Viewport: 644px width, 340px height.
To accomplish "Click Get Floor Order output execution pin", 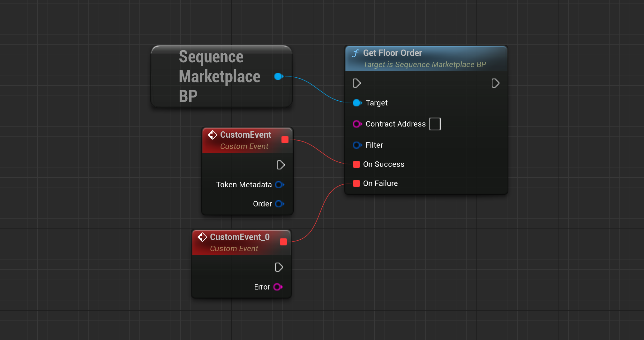I will [x=495, y=83].
